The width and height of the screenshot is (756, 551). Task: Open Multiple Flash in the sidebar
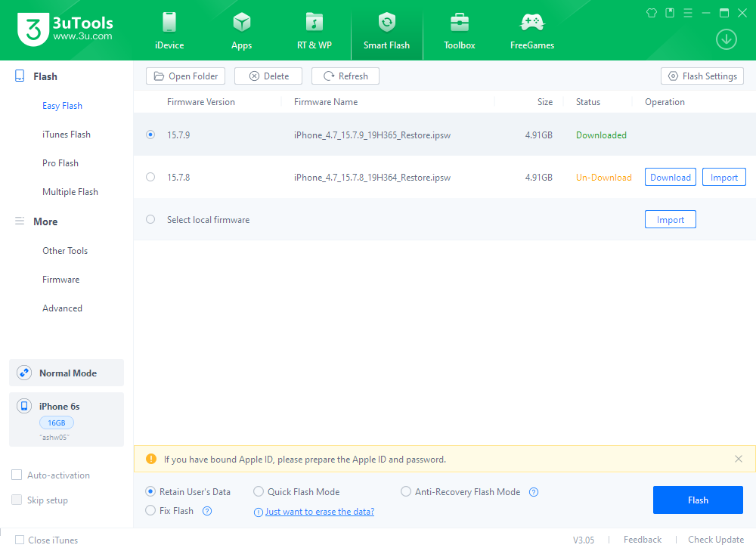point(70,192)
